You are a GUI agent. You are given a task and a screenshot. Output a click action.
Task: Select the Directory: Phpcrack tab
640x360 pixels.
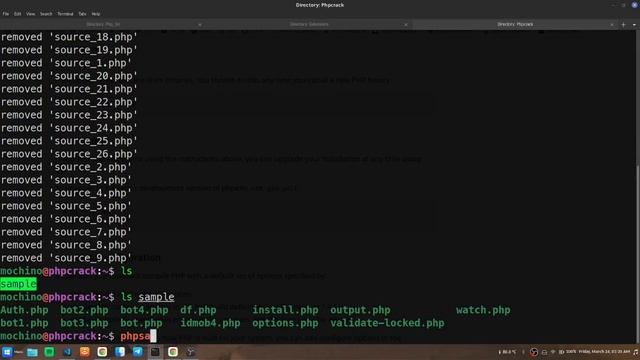515,24
